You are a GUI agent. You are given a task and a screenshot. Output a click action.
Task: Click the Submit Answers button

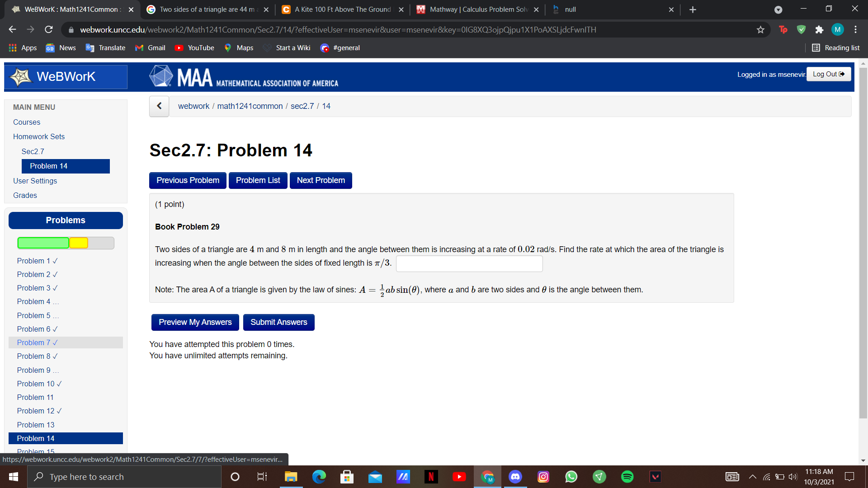pyautogui.click(x=278, y=322)
